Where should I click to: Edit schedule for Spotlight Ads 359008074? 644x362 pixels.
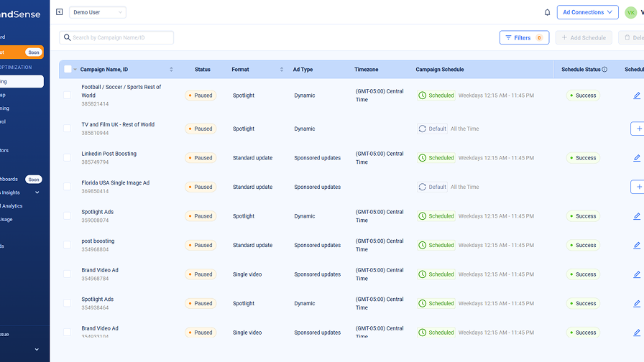coord(637,216)
